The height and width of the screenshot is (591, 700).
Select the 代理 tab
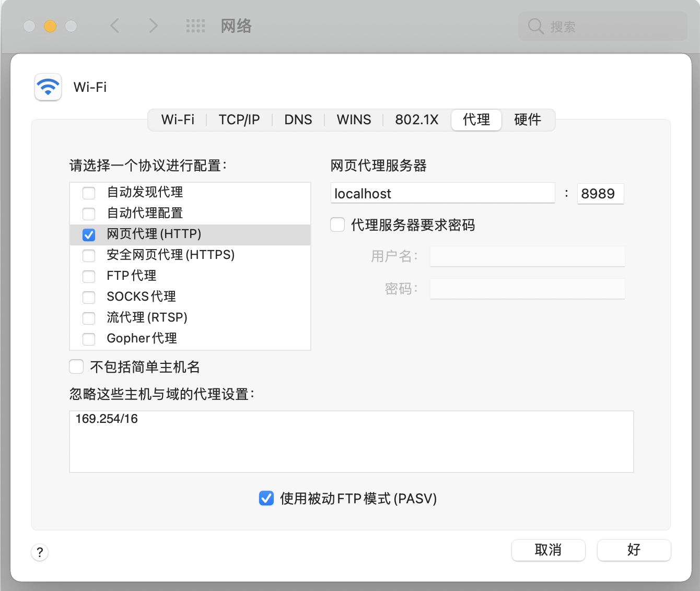[x=476, y=120]
